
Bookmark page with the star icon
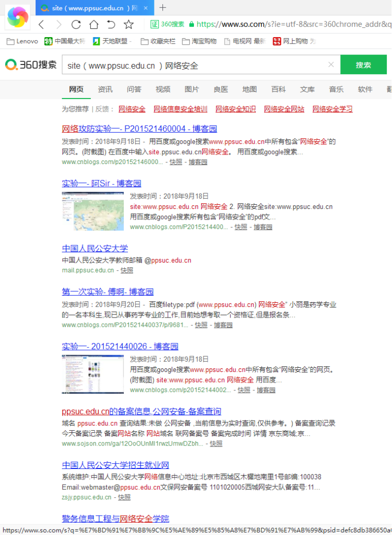pyautogui.click(x=128, y=24)
